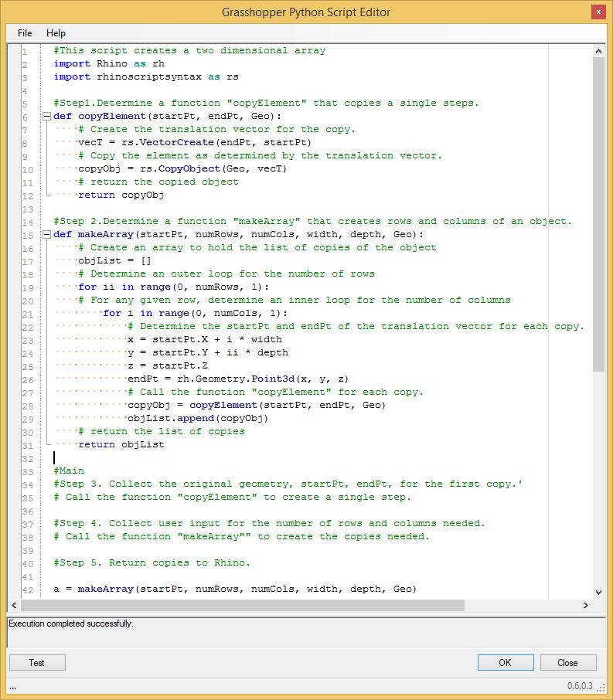Close the script editor window
Image resolution: width=613 pixels, height=700 pixels.
pos(599,12)
